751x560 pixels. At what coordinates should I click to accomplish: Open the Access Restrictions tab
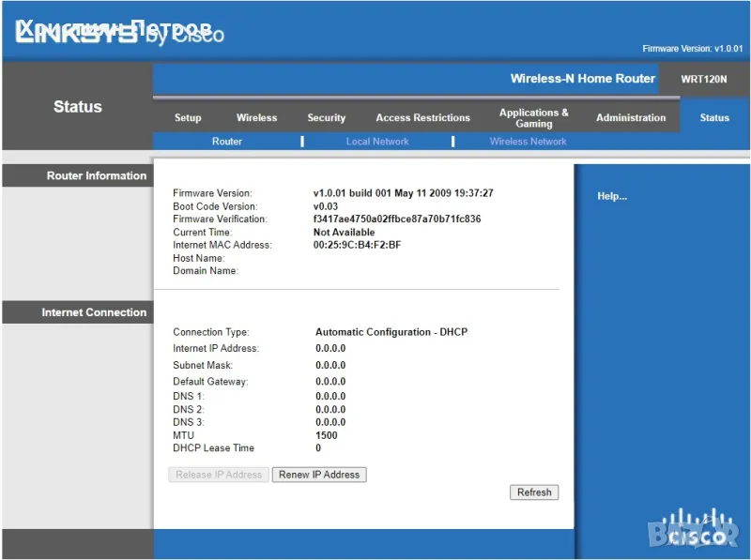(x=422, y=118)
